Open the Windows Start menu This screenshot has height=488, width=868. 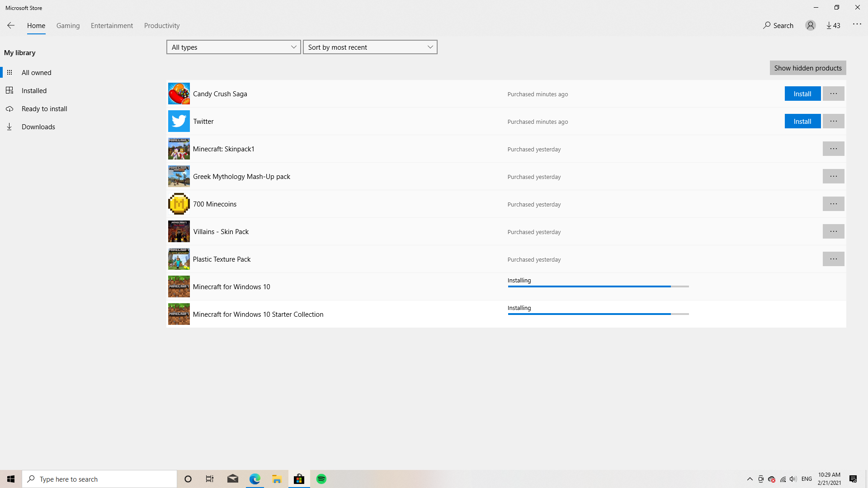tap(11, 479)
